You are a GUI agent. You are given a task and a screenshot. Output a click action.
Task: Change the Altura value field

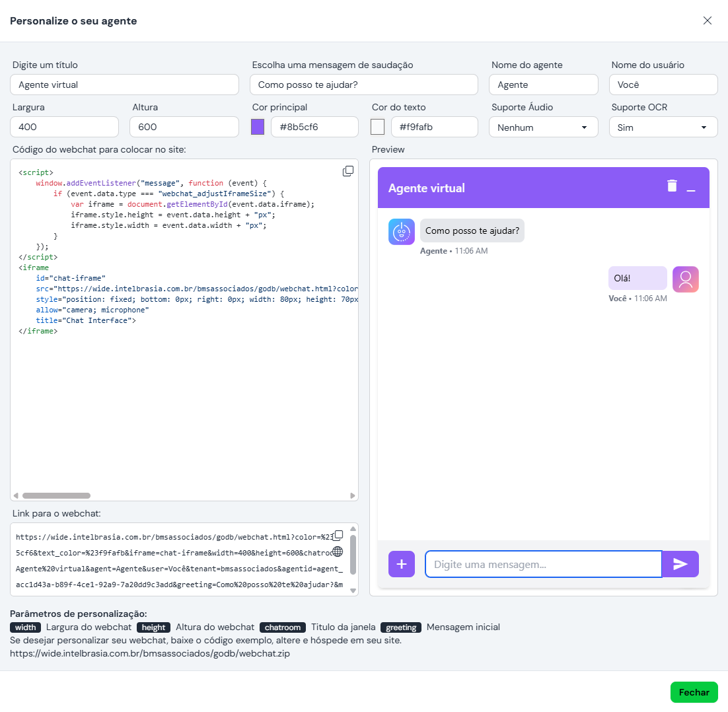point(184,127)
